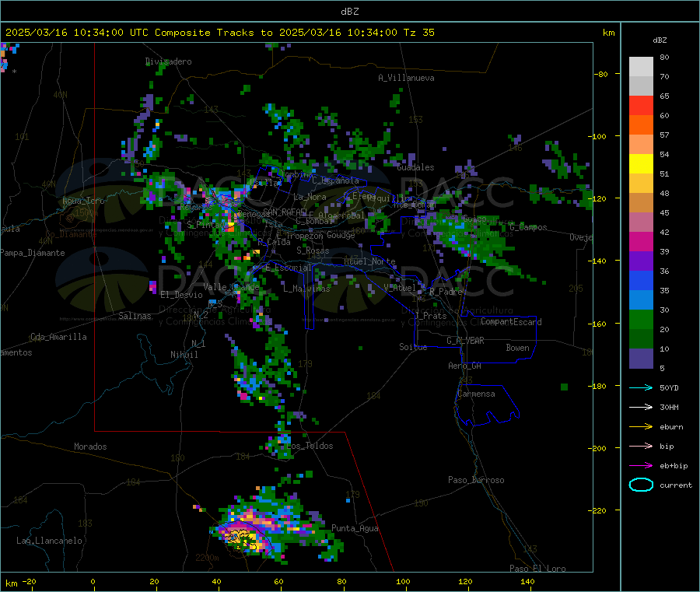700x592 pixels.
Task: Click the 'Carmensa' map label
Action: pyautogui.click(x=476, y=394)
